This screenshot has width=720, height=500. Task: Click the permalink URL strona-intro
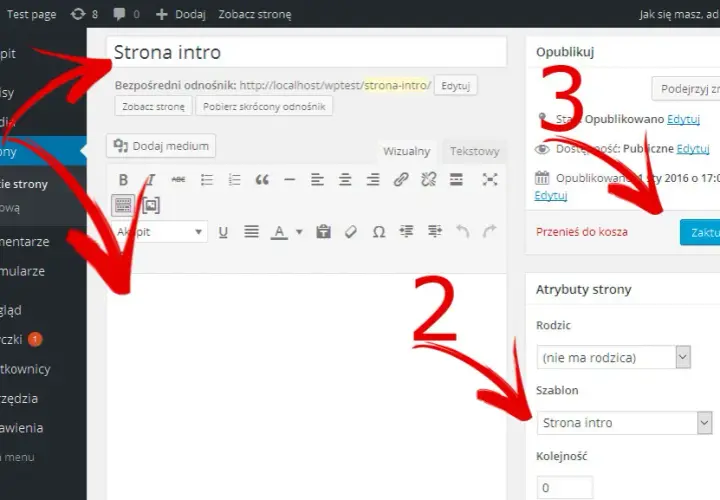pos(397,85)
